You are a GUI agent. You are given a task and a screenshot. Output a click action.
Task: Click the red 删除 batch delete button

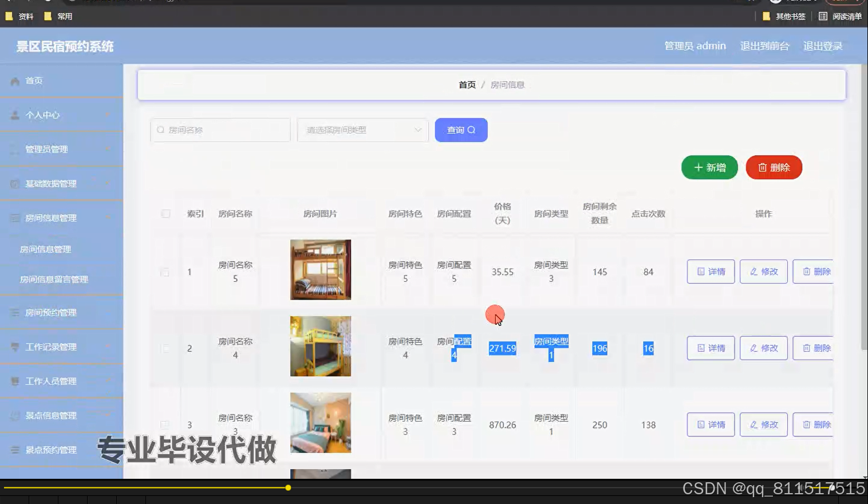click(774, 167)
